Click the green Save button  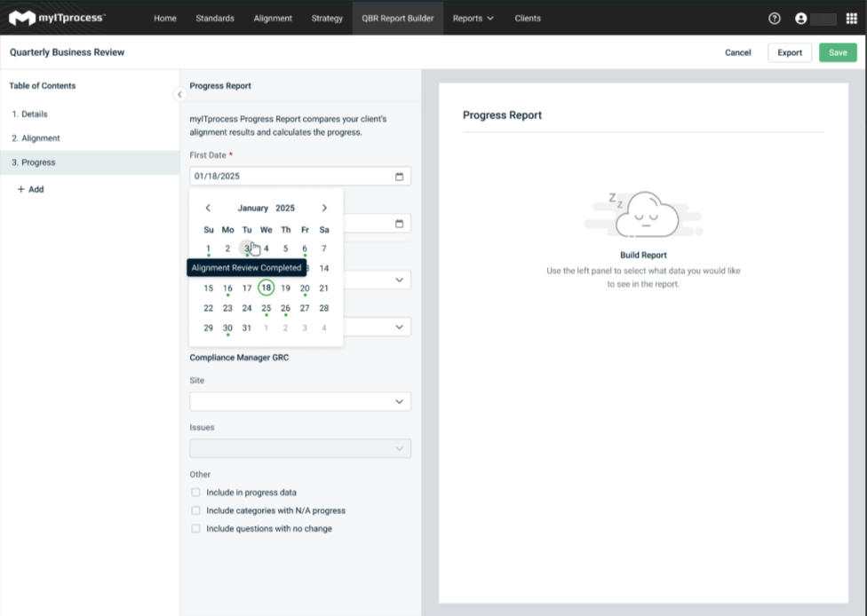click(838, 52)
